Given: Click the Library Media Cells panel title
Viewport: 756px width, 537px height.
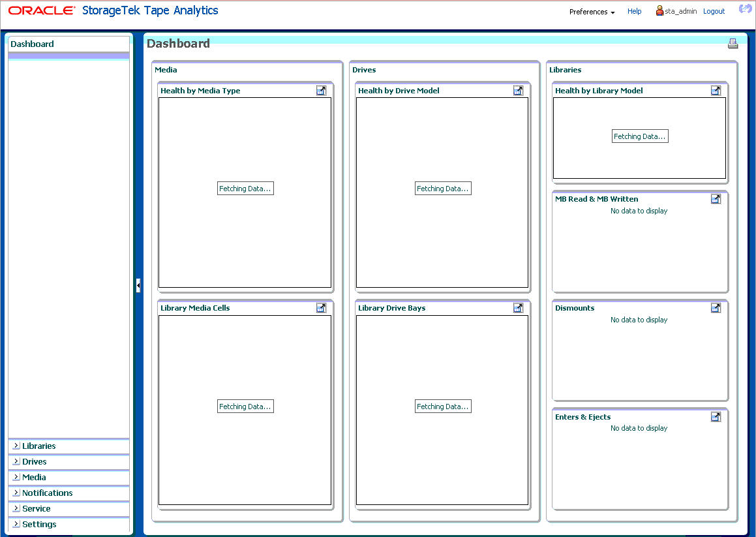Looking at the screenshot, I should coord(195,308).
